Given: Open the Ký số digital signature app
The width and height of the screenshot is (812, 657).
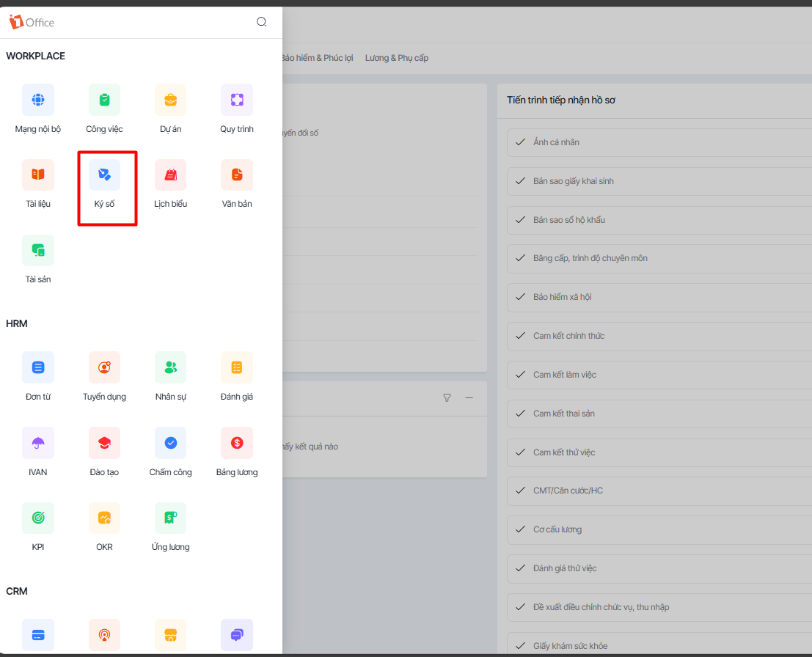Looking at the screenshot, I should point(104,175).
